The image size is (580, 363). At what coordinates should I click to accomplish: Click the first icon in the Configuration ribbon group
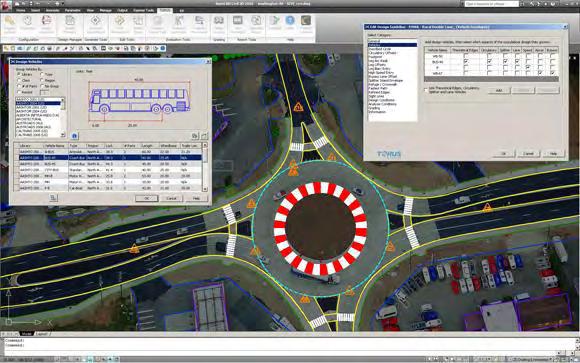(x=10, y=21)
